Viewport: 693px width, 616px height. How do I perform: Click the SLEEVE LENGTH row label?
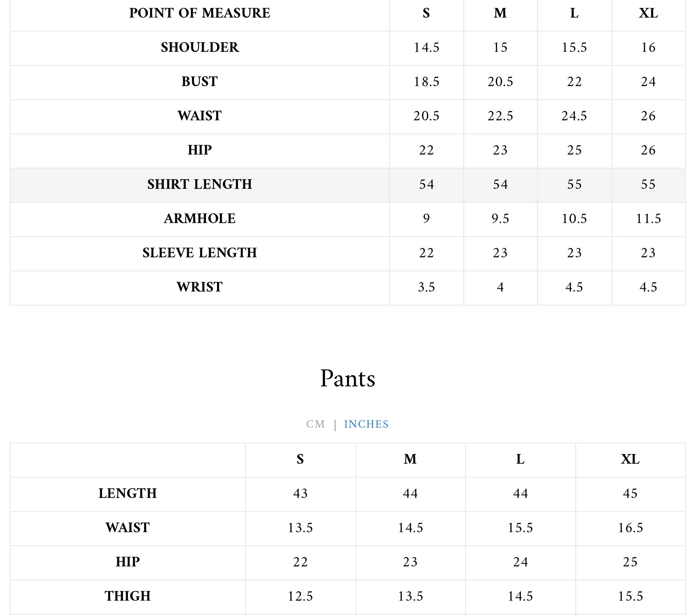(200, 253)
